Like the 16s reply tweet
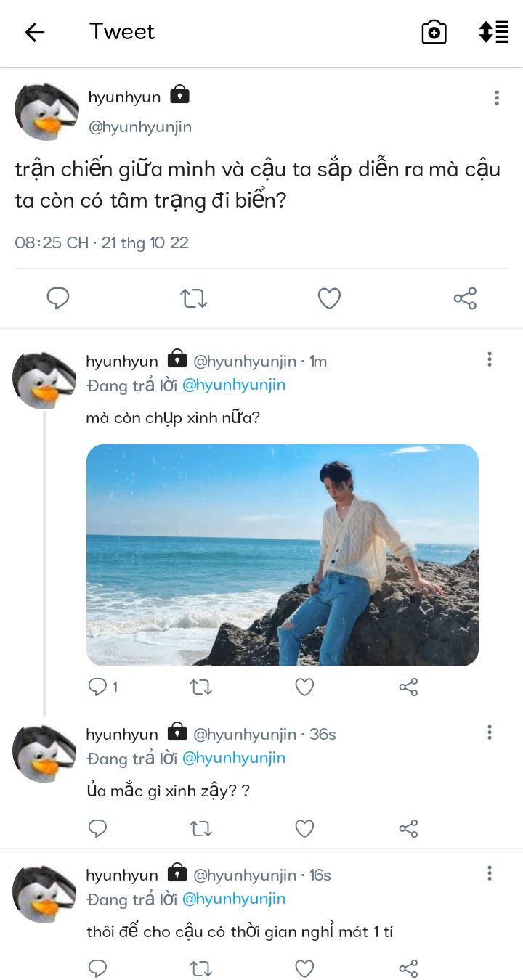This screenshot has width=523, height=980. (x=304, y=968)
